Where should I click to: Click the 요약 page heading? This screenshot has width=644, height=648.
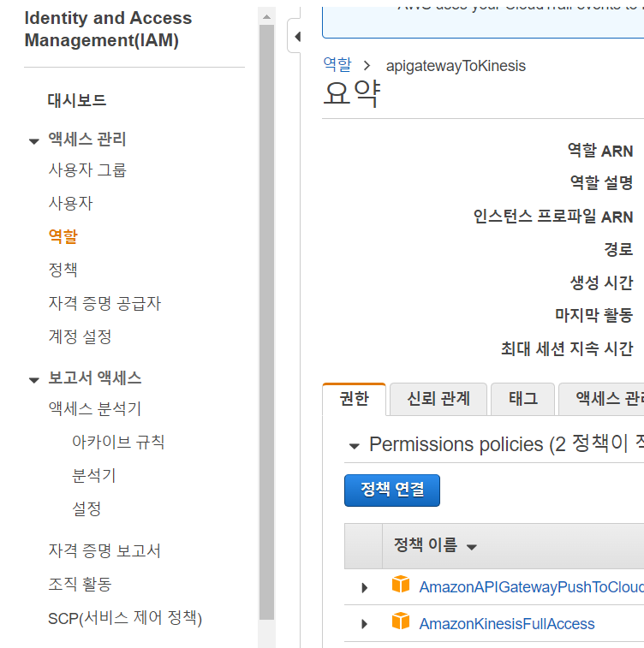[352, 93]
